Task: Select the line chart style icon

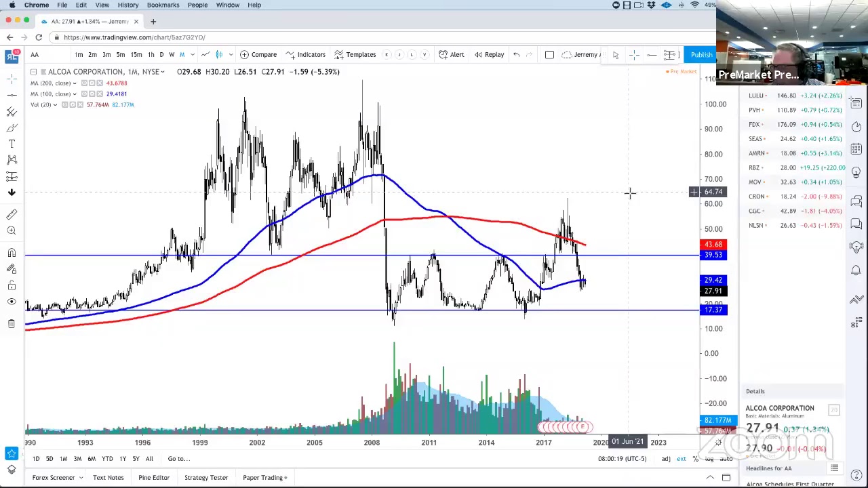Action: (205, 54)
